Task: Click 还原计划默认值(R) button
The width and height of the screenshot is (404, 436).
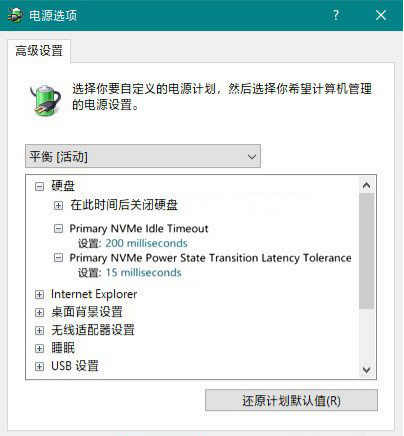Action: point(291,400)
